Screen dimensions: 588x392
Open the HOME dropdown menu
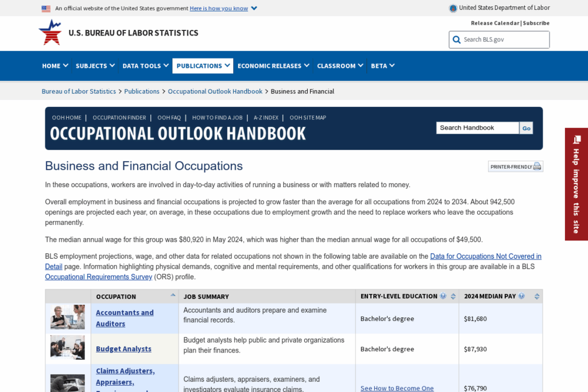(x=55, y=65)
